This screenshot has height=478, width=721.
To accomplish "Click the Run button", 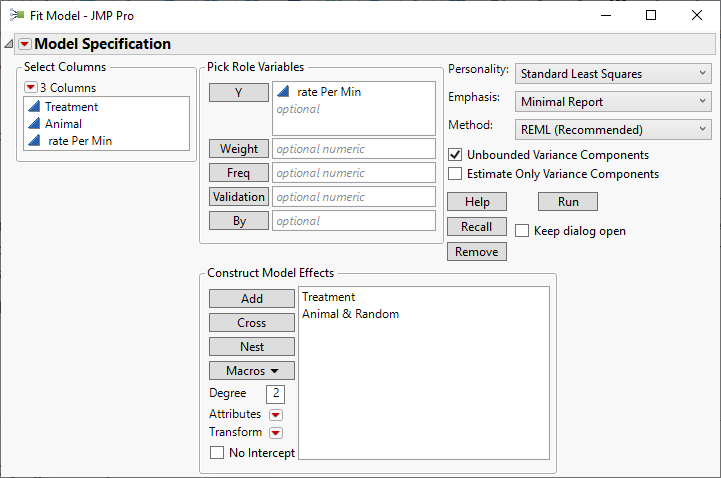I will tap(568, 202).
